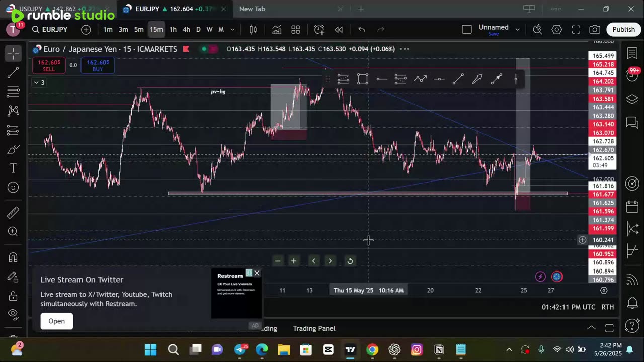Select the text annotation tool
The image size is (644, 362).
pos(14,168)
